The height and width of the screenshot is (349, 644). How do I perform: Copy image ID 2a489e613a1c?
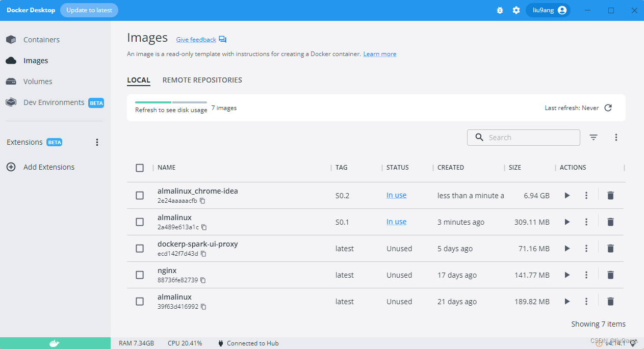pos(204,227)
